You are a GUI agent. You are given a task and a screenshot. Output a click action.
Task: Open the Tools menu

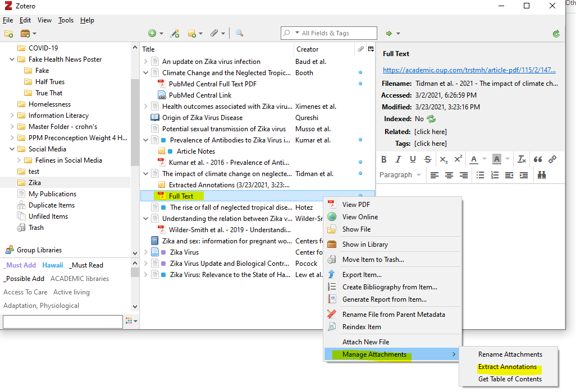pos(66,20)
